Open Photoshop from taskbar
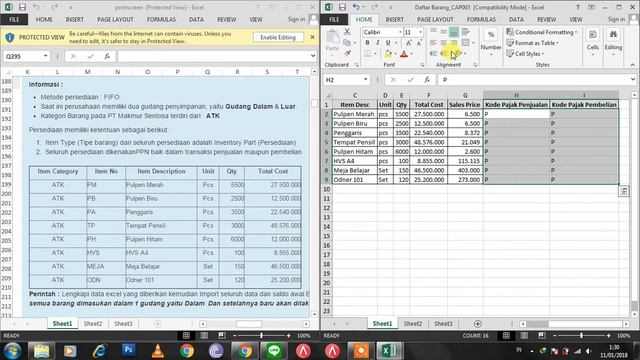 point(129,350)
